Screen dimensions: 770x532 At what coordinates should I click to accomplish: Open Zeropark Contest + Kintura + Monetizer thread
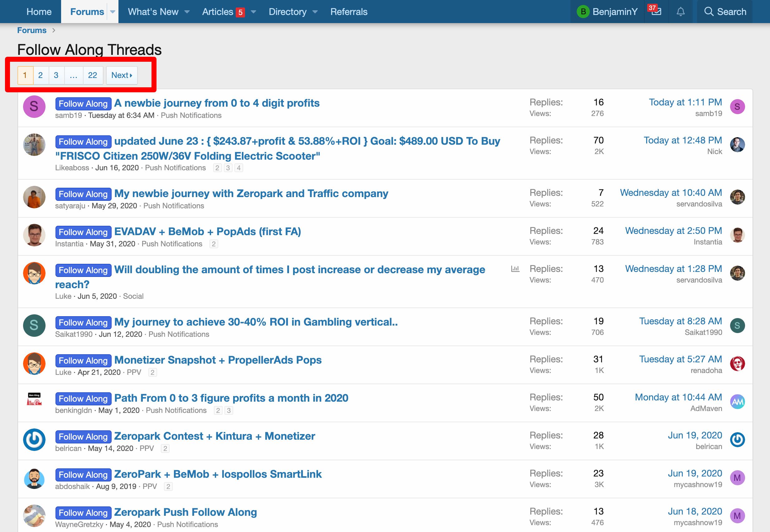(214, 436)
